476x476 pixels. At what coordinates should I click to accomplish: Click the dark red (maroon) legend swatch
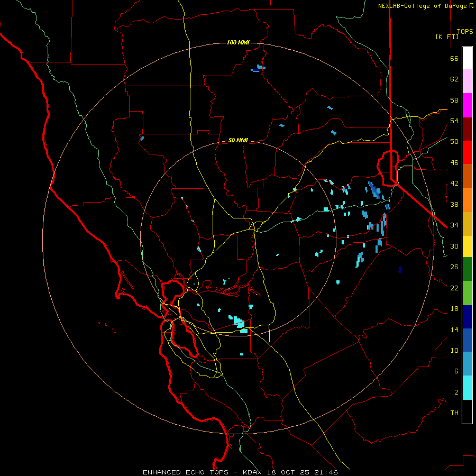pos(467,129)
